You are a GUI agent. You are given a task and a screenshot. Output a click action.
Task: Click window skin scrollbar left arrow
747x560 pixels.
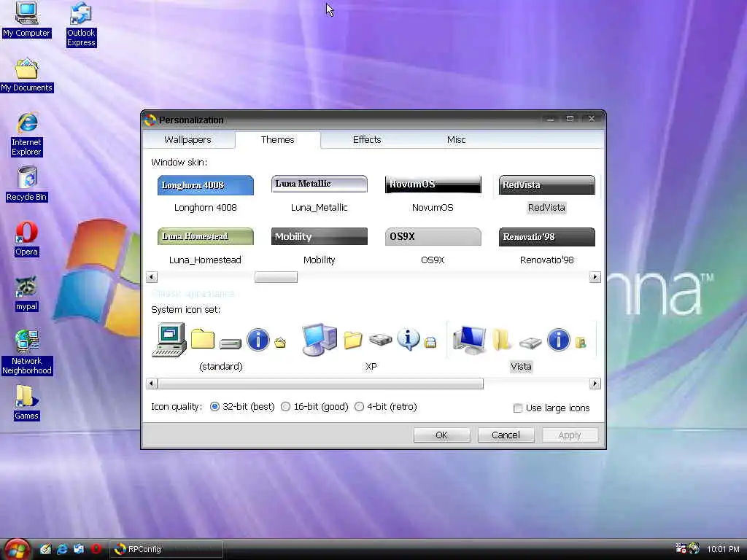[152, 276]
